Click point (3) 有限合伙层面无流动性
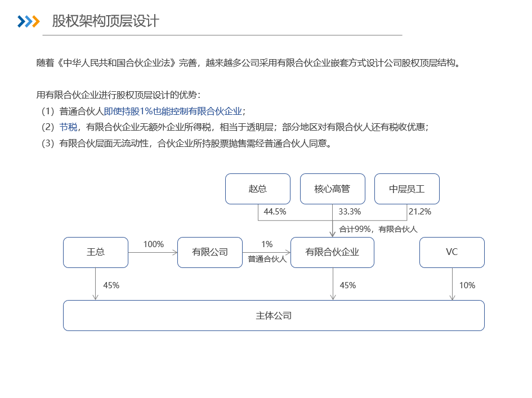This screenshot has height=398, width=532. point(186,144)
